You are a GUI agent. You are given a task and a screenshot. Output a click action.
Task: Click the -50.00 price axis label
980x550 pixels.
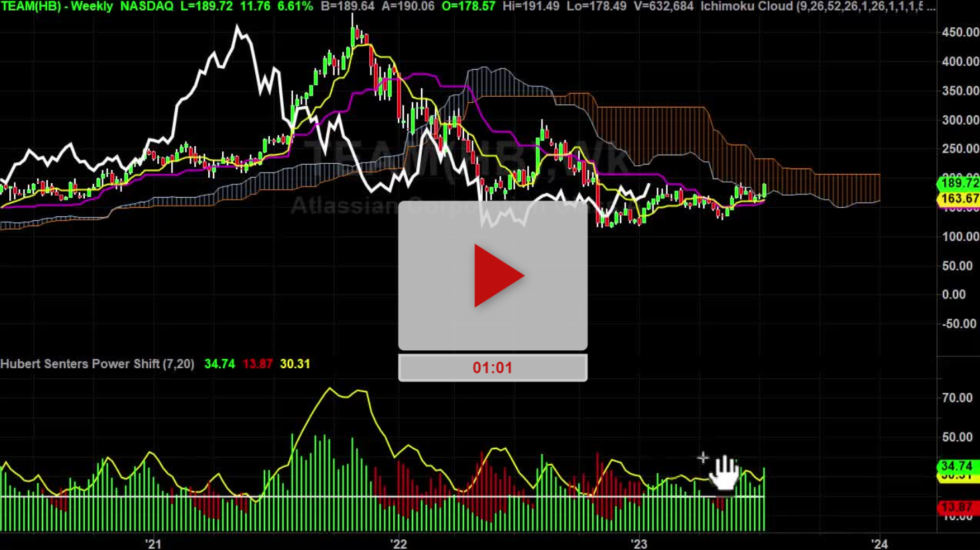coord(959,324)
